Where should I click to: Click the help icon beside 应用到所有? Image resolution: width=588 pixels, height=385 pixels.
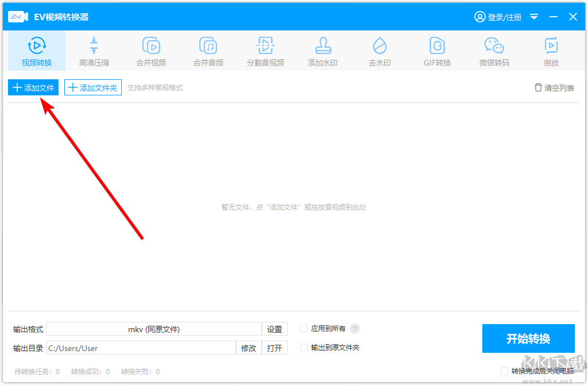[x=355, y=328]
